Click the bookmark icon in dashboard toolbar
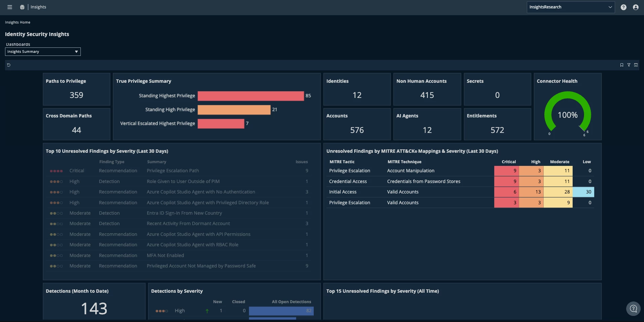Viewport: 644px width, 322px height. click(x=622, y=65)
